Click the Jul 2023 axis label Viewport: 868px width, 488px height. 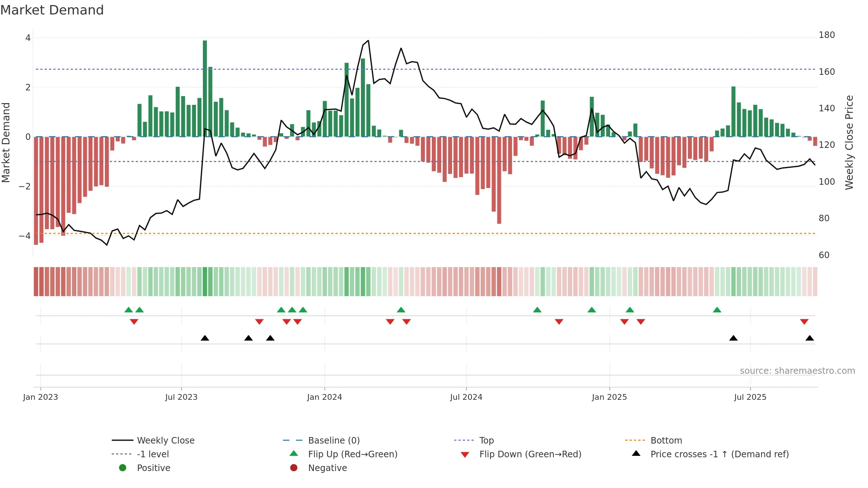click(x=182, y=397)
